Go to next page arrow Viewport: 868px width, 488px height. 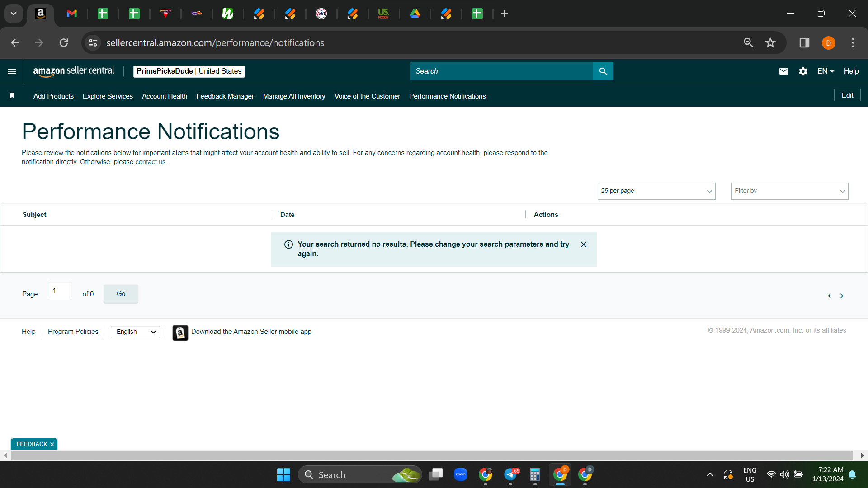[842, 296]
